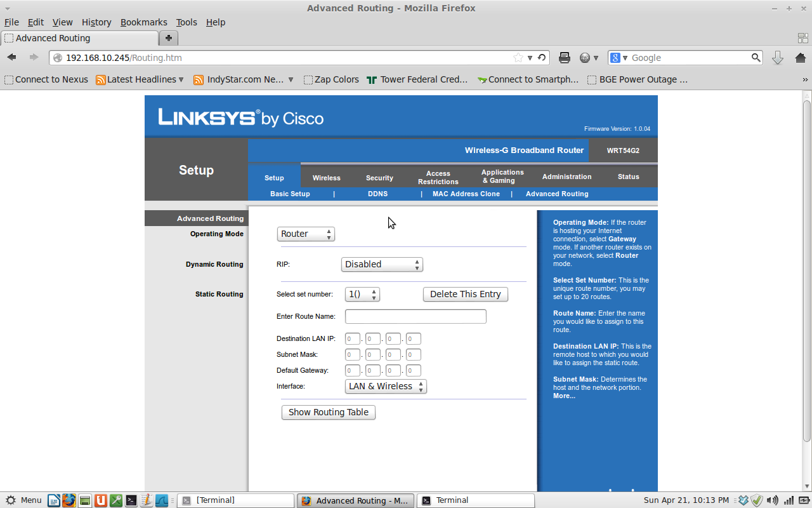
Task: Click the globe add-on icon in toolbar
Action: click(x=585, y=58)
